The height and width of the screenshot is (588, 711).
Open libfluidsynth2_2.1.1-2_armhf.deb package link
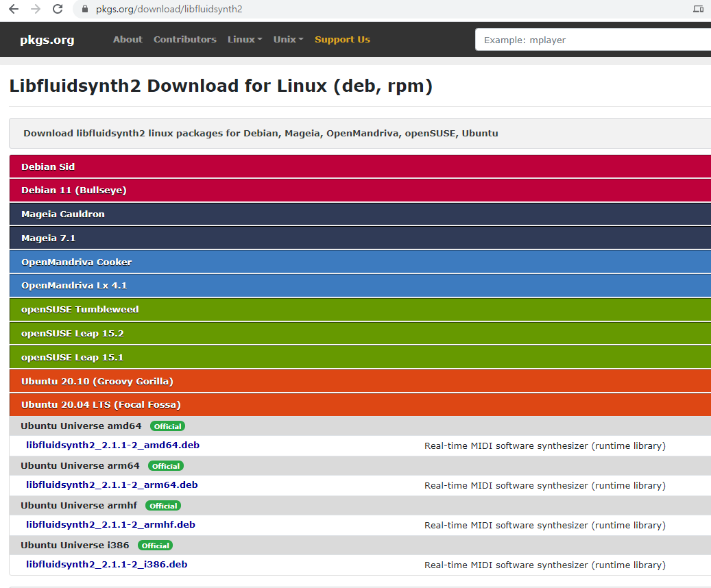pyautogui.click(x=110, y=524)
